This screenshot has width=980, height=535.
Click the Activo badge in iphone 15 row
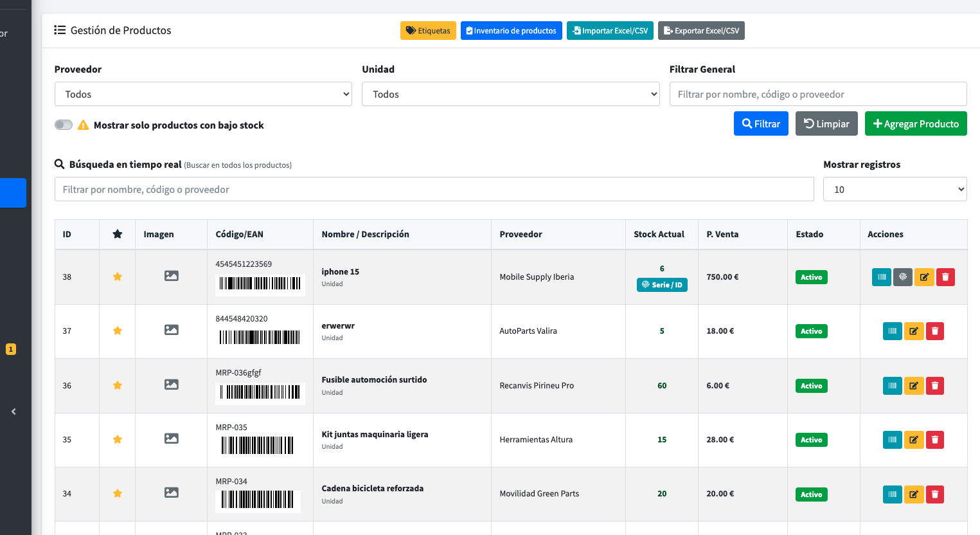(811, 277)
